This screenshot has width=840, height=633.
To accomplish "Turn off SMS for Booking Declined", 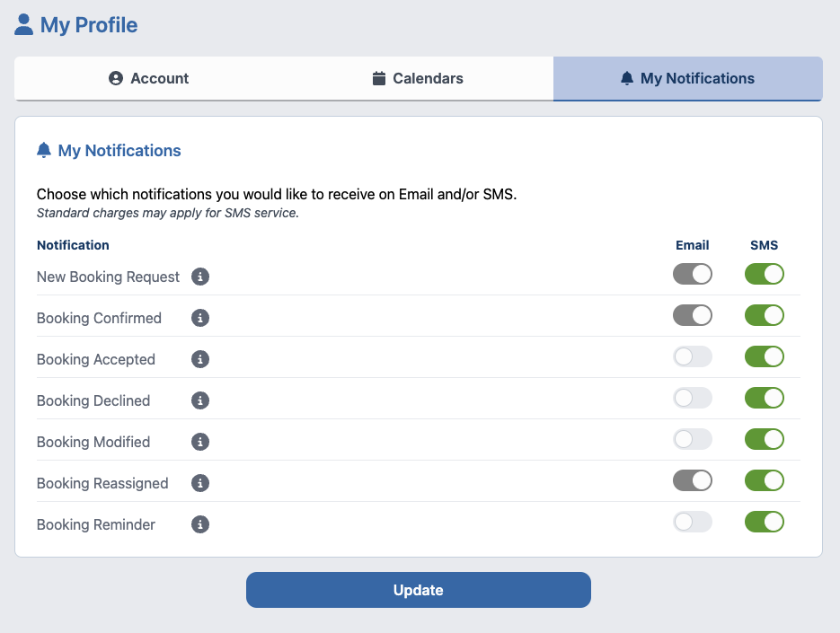I will click(764, 399).
